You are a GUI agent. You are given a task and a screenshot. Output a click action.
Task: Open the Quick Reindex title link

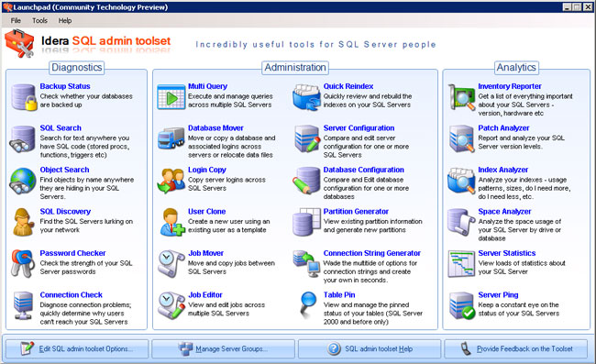point(348,86)
